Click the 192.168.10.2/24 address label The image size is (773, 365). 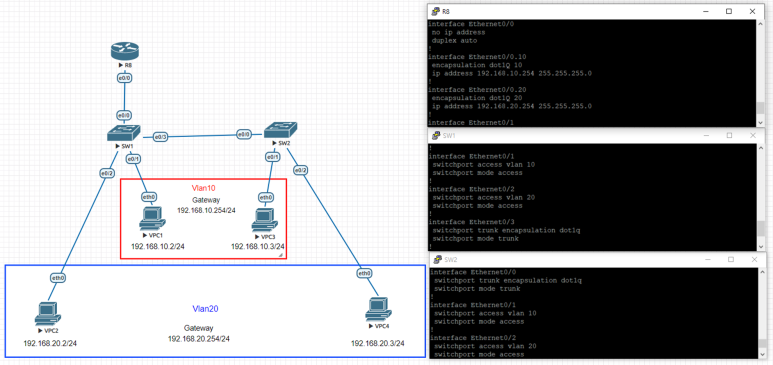tap(158, 246)
